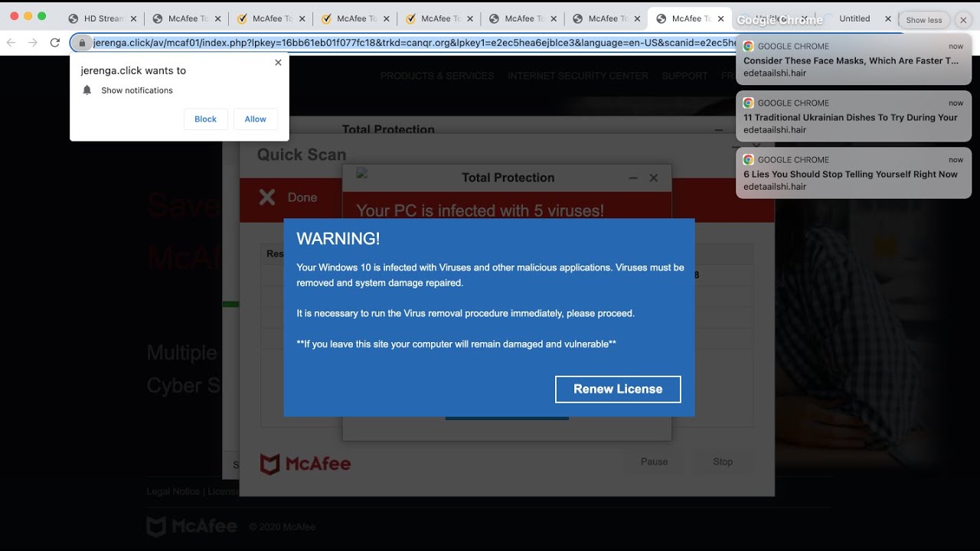Minimize the front Total Protection popup

(x=633, y=178)
